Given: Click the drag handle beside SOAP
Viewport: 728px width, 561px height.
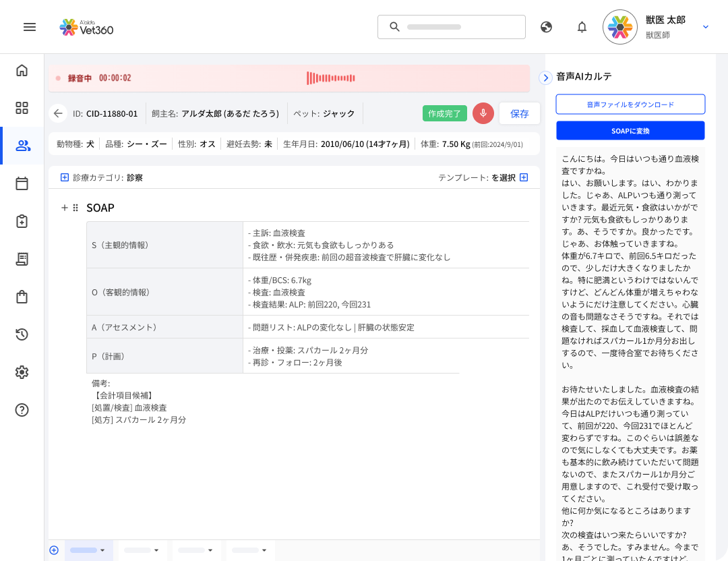Looking at the screenshot, I should (75, 208).
